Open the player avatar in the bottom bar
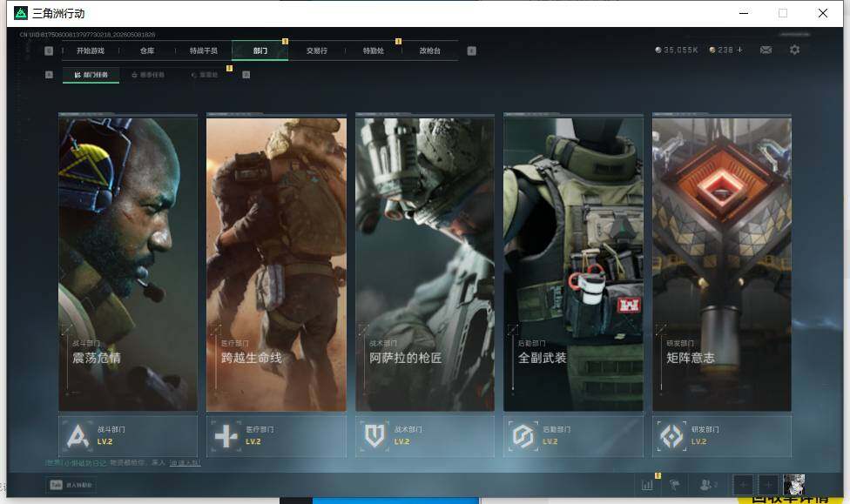Image resolution: width=850 pixels, height=504 pixels. (794, 485)
